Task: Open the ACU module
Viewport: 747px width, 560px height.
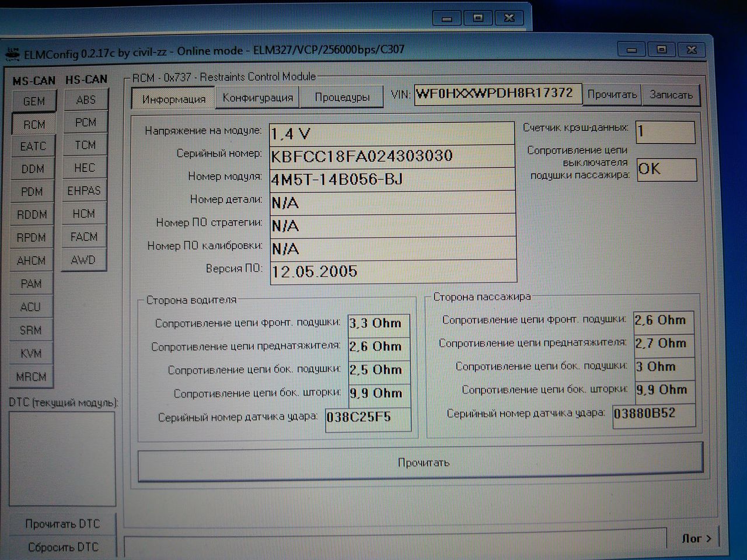Action: [30, 307]
